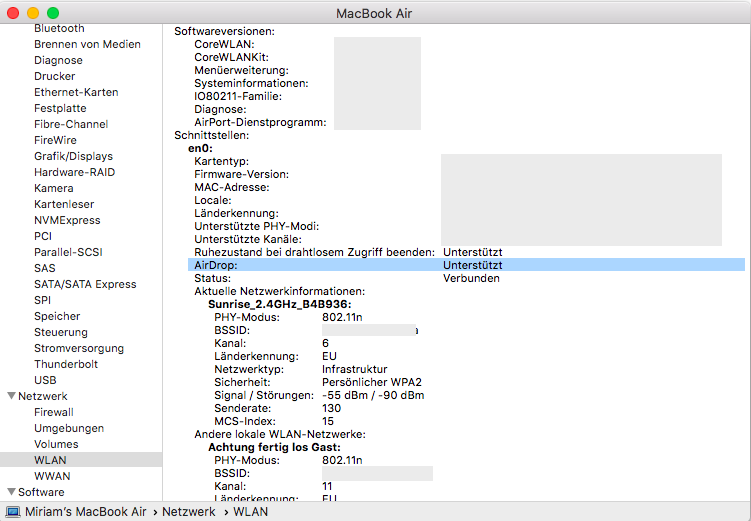Open Ethernet-Karten in the sidebar

(x=76, y=92)
